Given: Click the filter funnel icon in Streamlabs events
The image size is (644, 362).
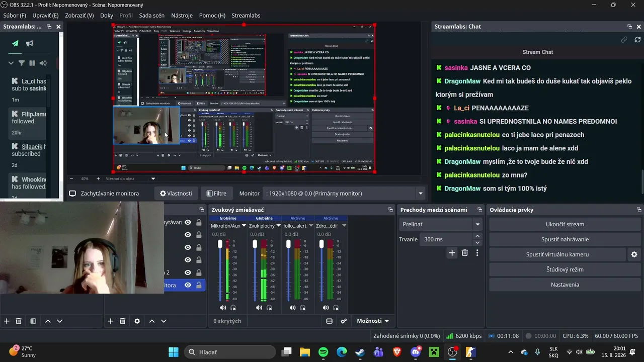Looking at the screenshot, I should point(22,63).
